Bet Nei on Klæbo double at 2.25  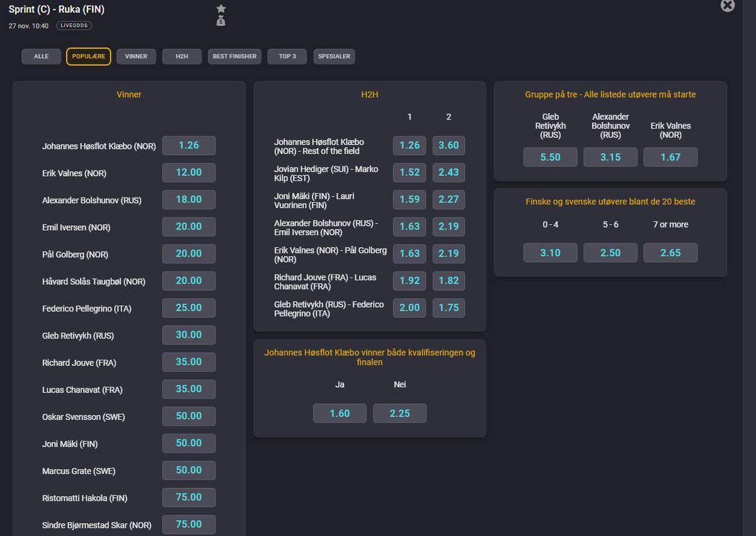point(399,414)
